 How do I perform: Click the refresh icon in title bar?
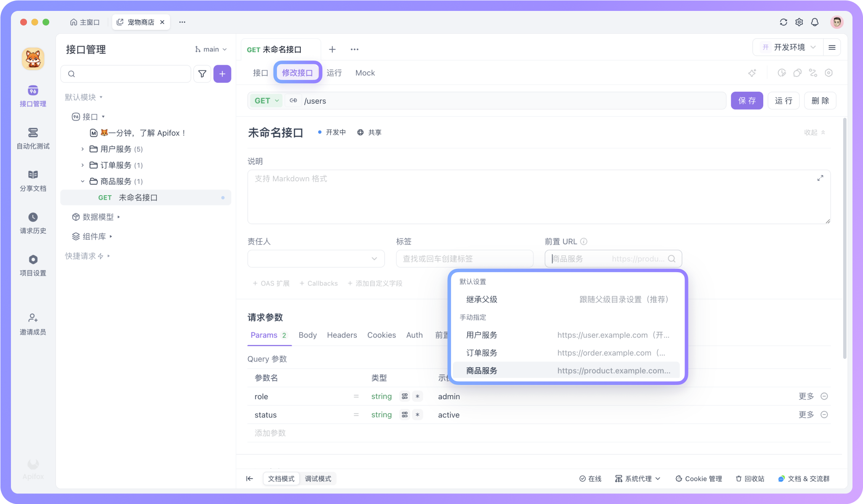pos(783,22)
